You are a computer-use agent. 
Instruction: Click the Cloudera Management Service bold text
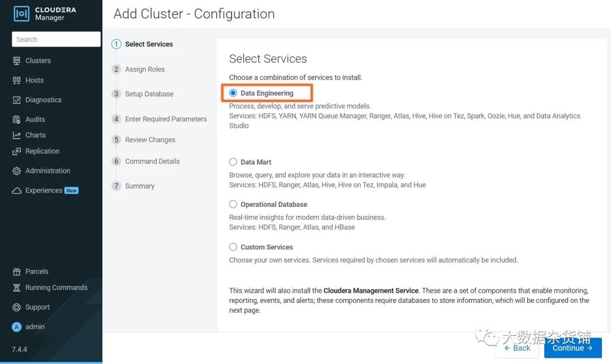[371, 291]
